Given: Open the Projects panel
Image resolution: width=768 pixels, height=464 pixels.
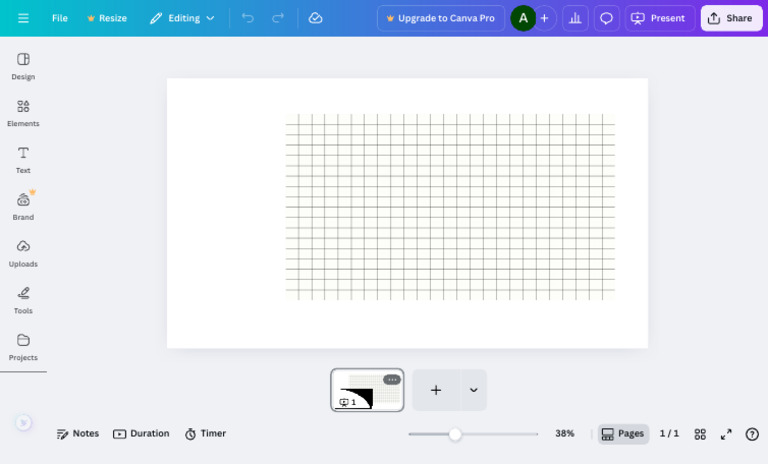Looking at the screenshot, I should (23, 347).
